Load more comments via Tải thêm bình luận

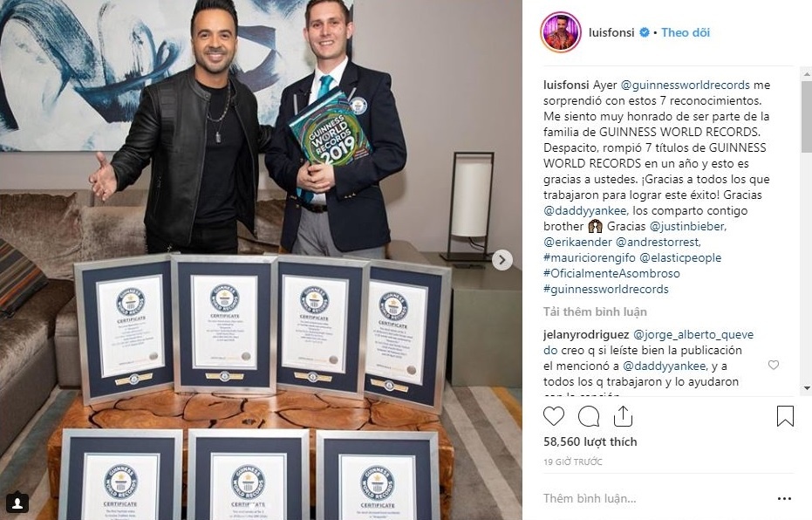coord(595,311)
